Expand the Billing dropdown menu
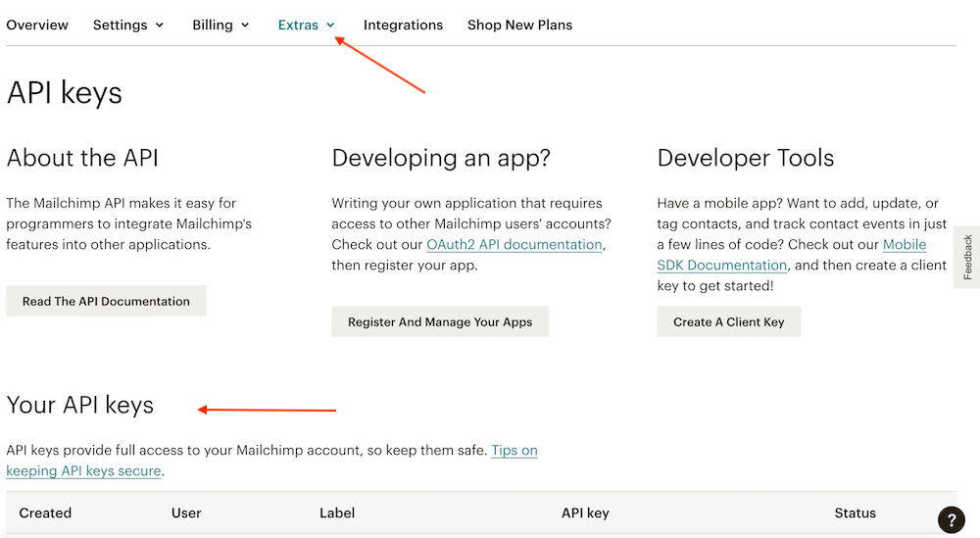980x538 pixels. (220, 25)
